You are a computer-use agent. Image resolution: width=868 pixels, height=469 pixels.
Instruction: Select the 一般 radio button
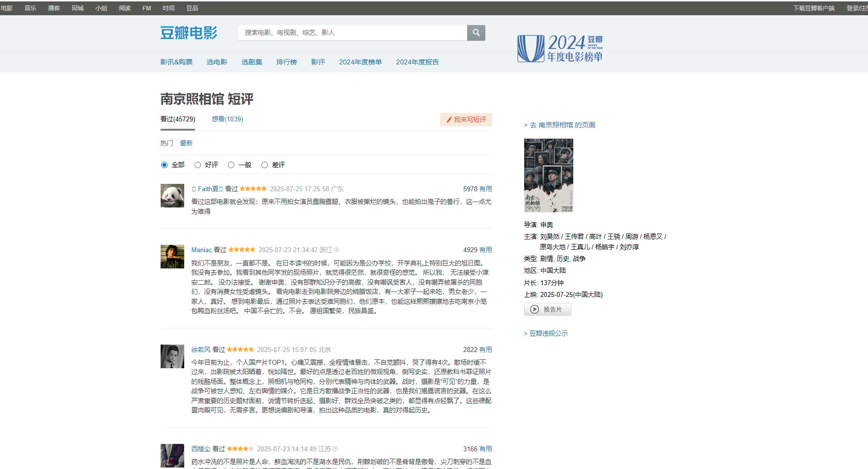pyautogui.click(x=231, y=165)
